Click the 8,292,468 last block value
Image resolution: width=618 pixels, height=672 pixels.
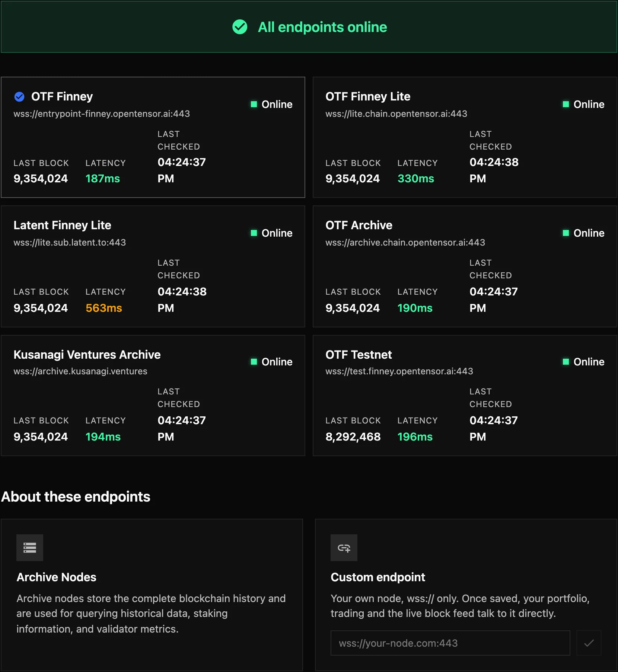[x=353, y=437]
